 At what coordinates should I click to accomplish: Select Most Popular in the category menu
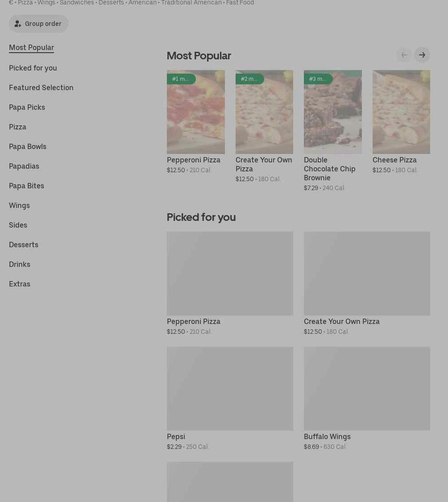[31, 47]
